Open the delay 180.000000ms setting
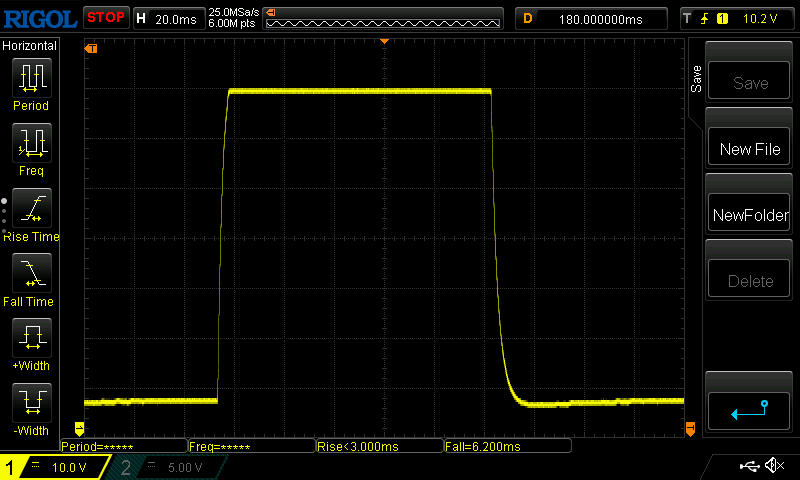Screen dimensions: 800x480 tap(592, 18)
